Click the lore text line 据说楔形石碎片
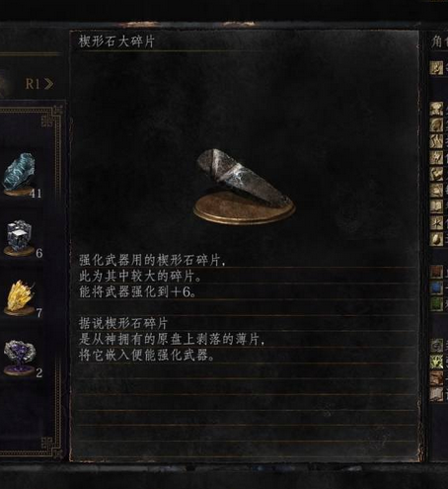 (123, 323)
